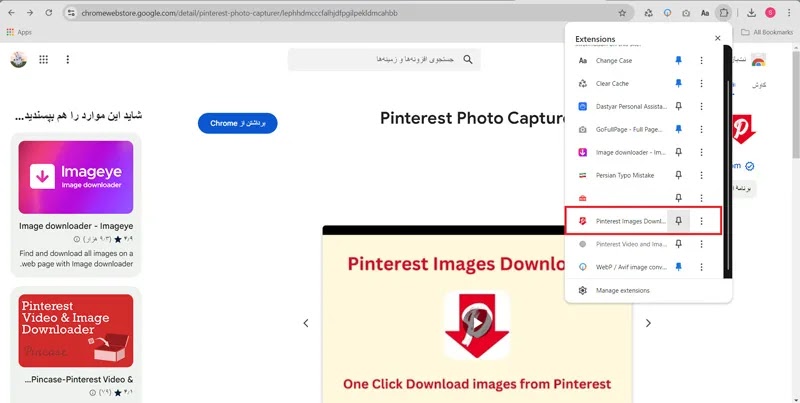The height and width of the screenshot is (403, 800).
Task: Toggle the Extensions puzzle icon in toolbar
Action: click(723, 13)
